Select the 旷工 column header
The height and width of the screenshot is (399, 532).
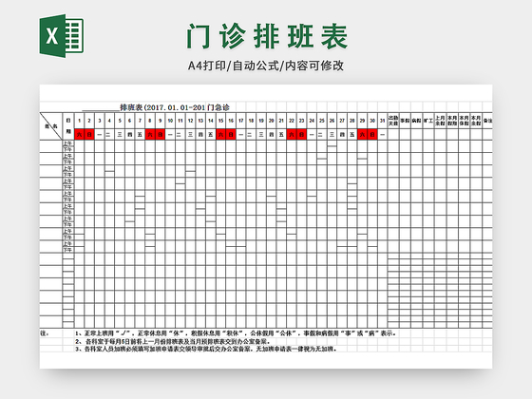pyautogui.click(x=428, y=121)
